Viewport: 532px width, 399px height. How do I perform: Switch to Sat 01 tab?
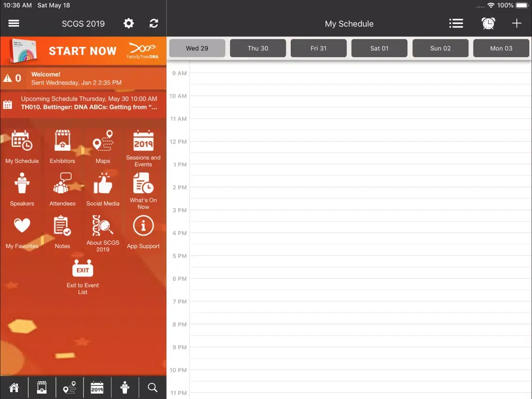point(379,48)
